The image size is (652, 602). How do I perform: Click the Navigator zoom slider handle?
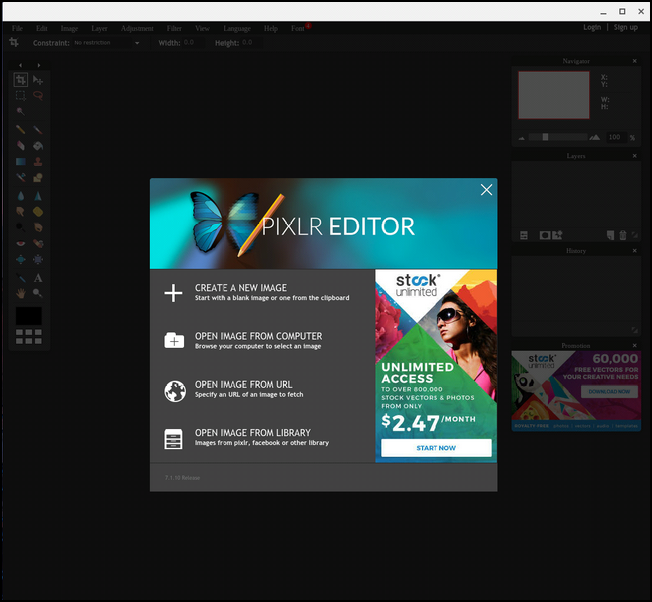click(x=545, y=137)
